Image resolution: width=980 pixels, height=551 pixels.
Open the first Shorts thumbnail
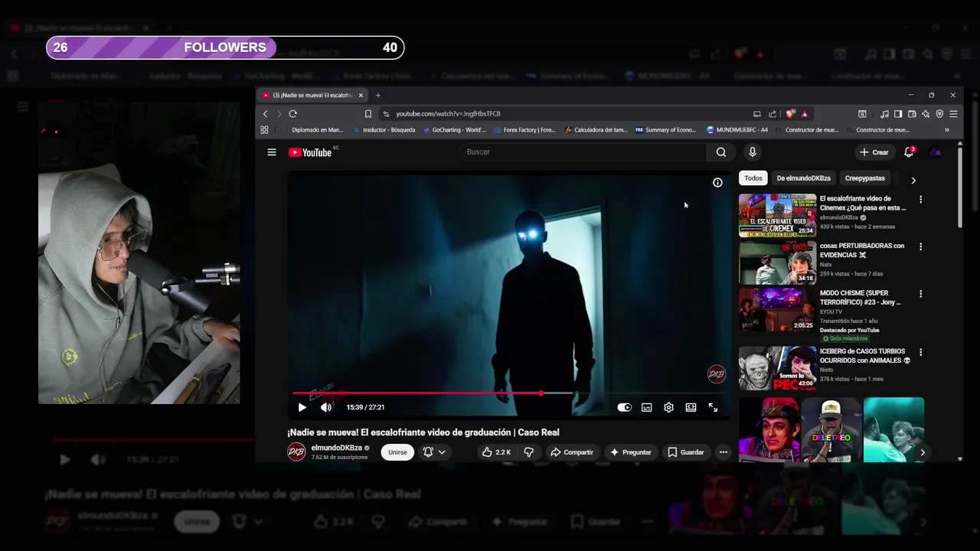click(769, 429)
